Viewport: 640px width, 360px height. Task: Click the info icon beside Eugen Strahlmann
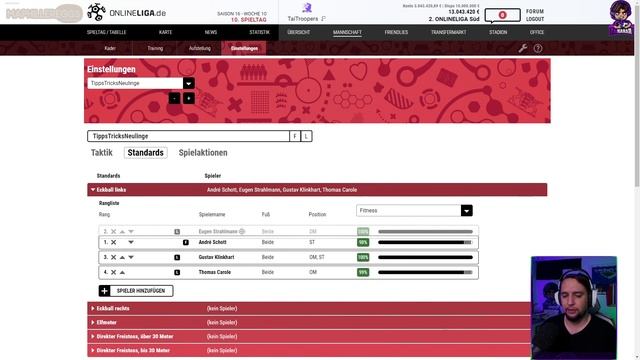(242, 231)
